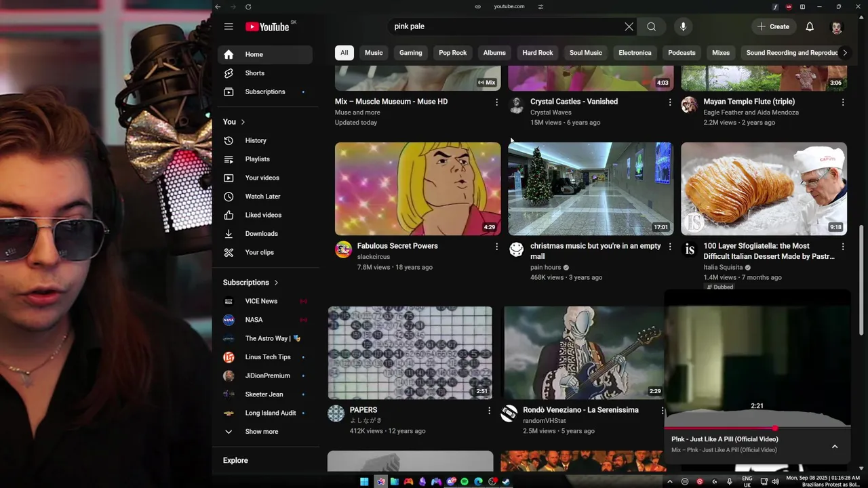Open Skeeter Jean channel
Screen dimensions: 868x488
[x=265, y=394]
